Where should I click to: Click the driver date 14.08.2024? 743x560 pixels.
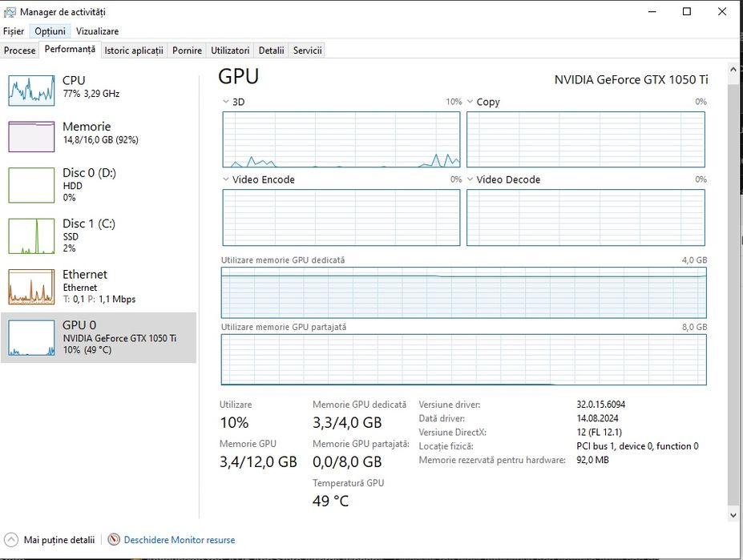click(x=597, y=418)
